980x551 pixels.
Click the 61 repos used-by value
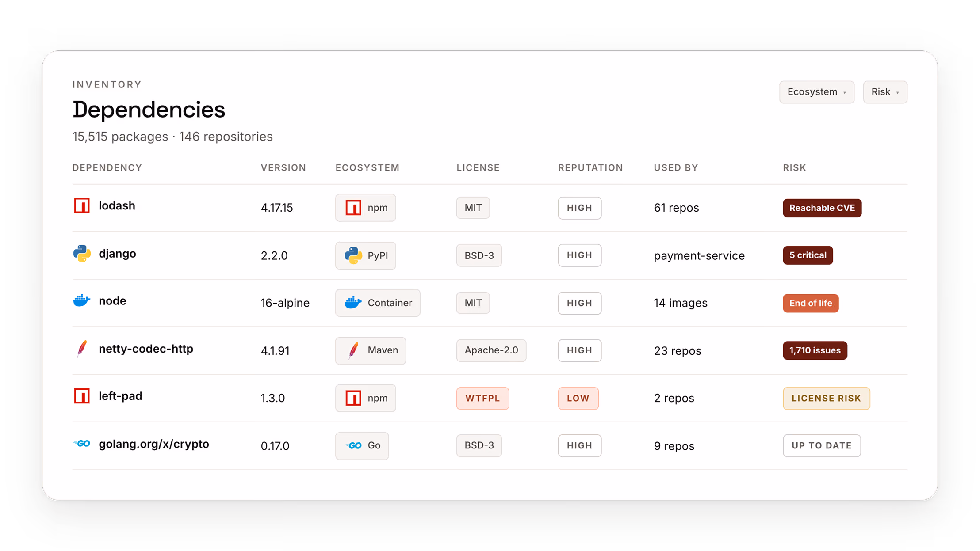coord(676,208)
